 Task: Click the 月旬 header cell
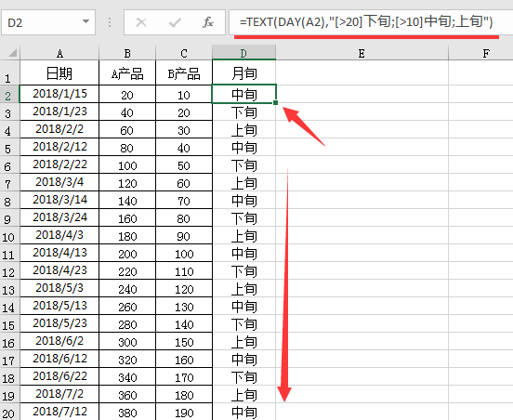[x=243, y=72]
